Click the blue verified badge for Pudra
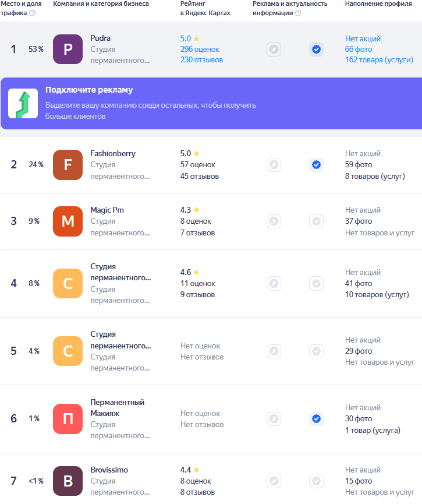This screenshot has height=504, width=422. coord(316,49)
